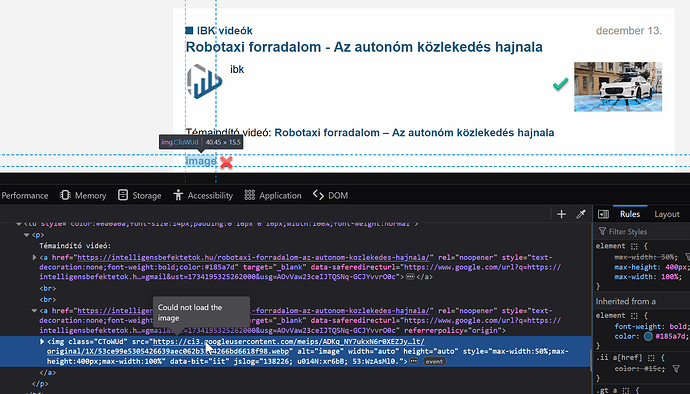Open the first intelligensbefektetok.hu href link

(x=253, y=258)
